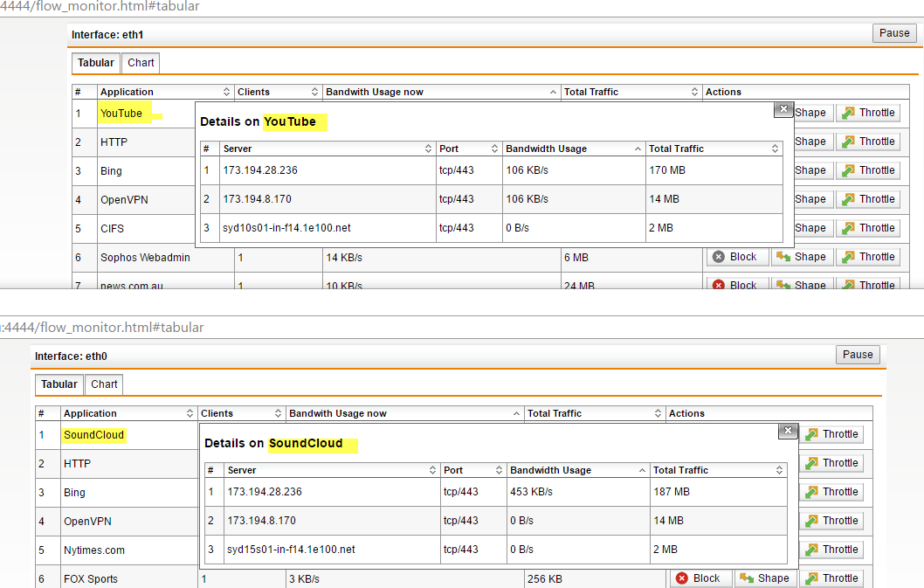Switch to the Chart tab for eth0

104,384
